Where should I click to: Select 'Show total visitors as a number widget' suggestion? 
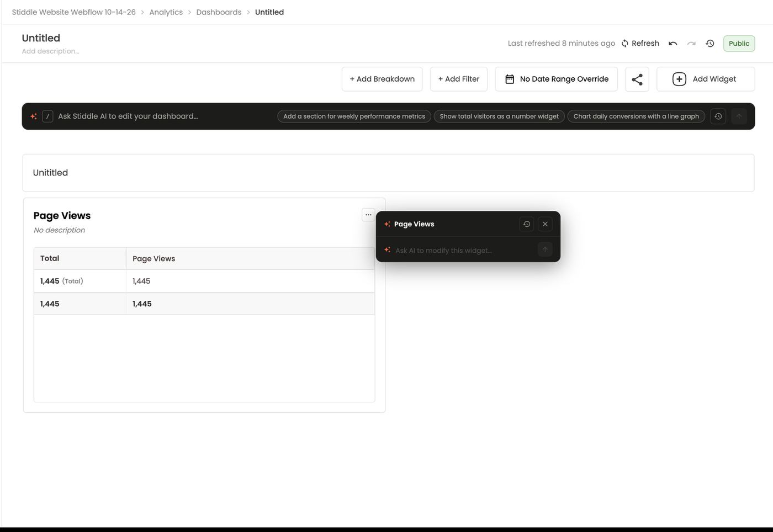pyautogui.click(x=499, y=116)
